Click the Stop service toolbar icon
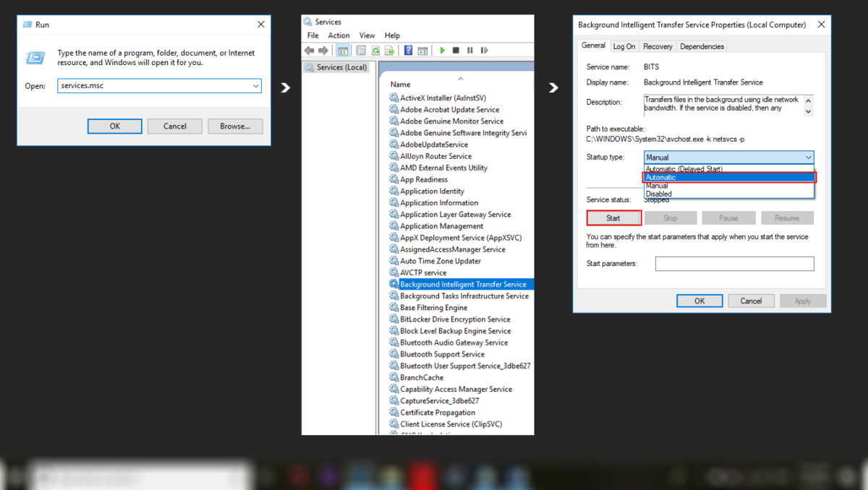868x490 pixels. click(x=456, y=50)
